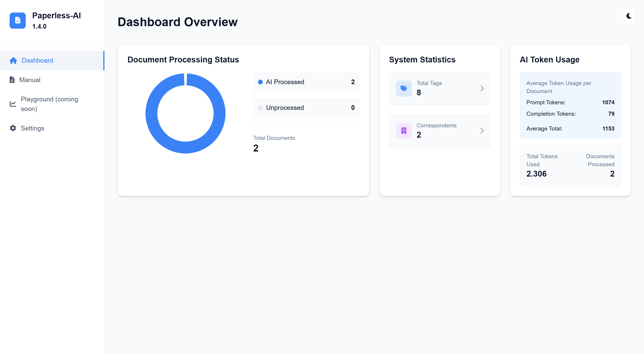Click the Manual page icon
This screenshot has height=354, width=644.
click(13, 80)
